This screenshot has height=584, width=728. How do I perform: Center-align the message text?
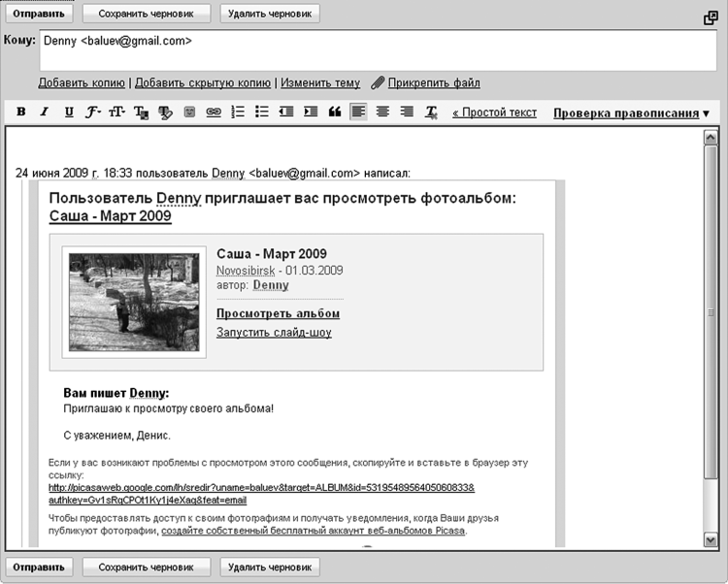coord(382,113)
